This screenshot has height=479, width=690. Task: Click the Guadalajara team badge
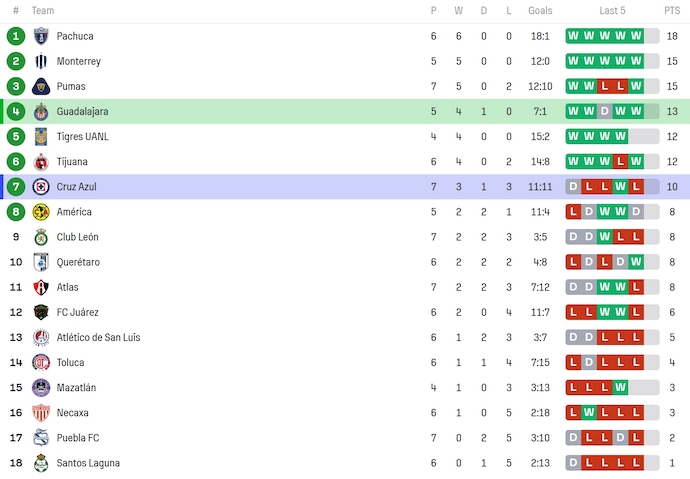tap(41, 111)
